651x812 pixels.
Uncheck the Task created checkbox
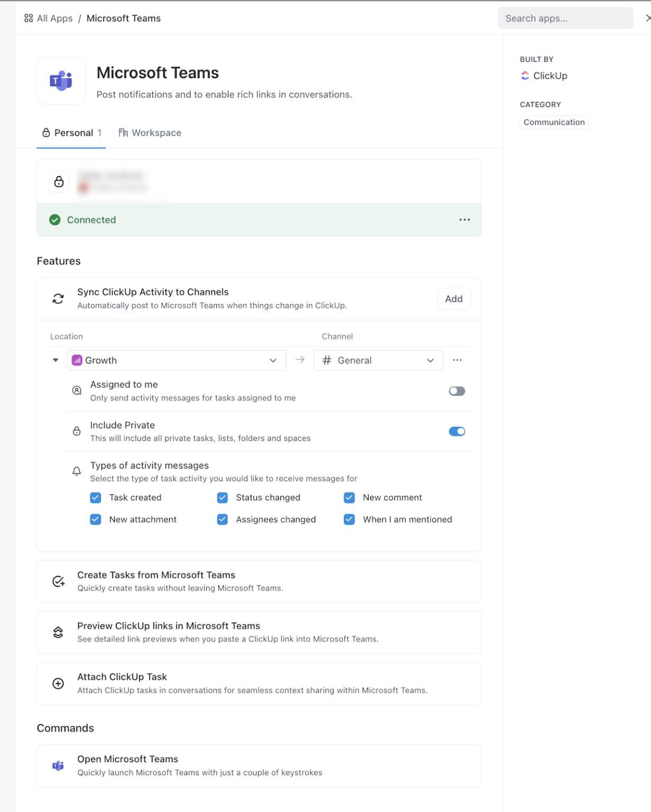[x=95, y=497]
